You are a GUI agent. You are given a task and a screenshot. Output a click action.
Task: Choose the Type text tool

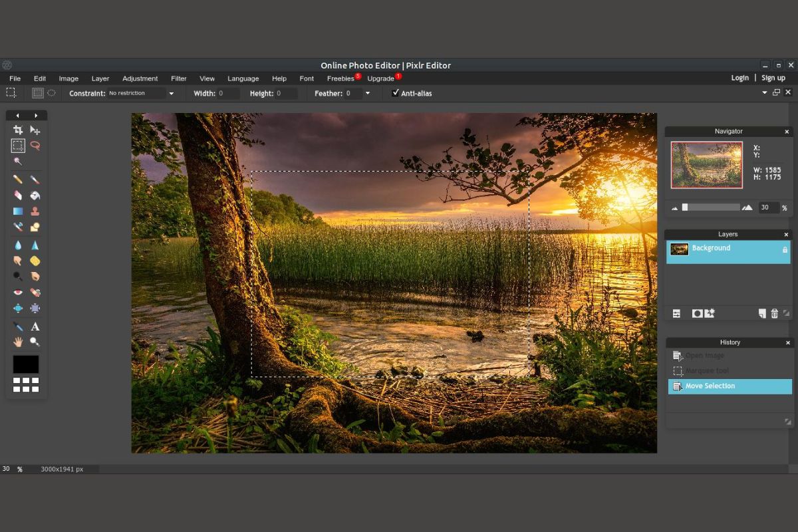click(x=35, y=327)
